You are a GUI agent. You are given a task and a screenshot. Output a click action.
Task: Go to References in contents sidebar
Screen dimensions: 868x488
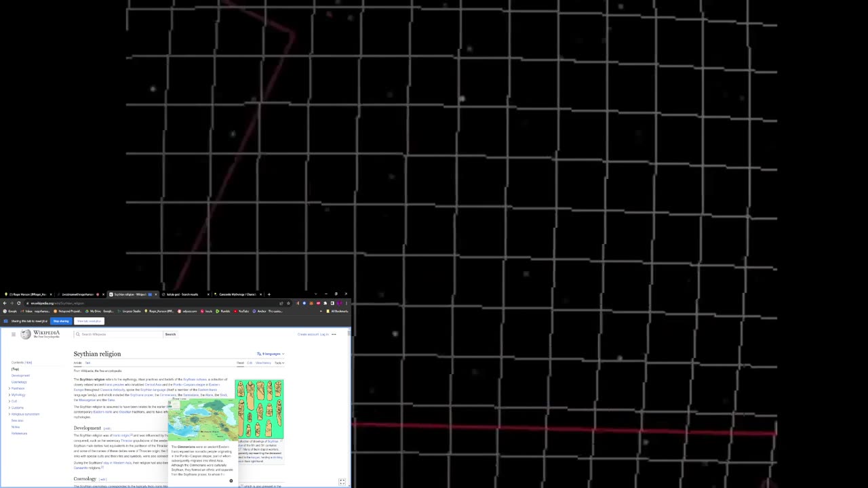(19, 433)
